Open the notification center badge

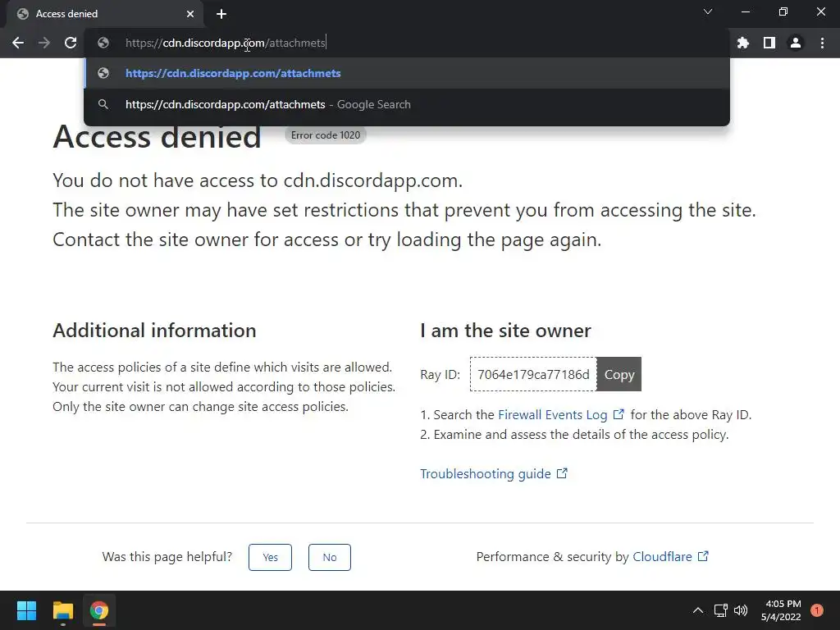click(x=817, y=610)
